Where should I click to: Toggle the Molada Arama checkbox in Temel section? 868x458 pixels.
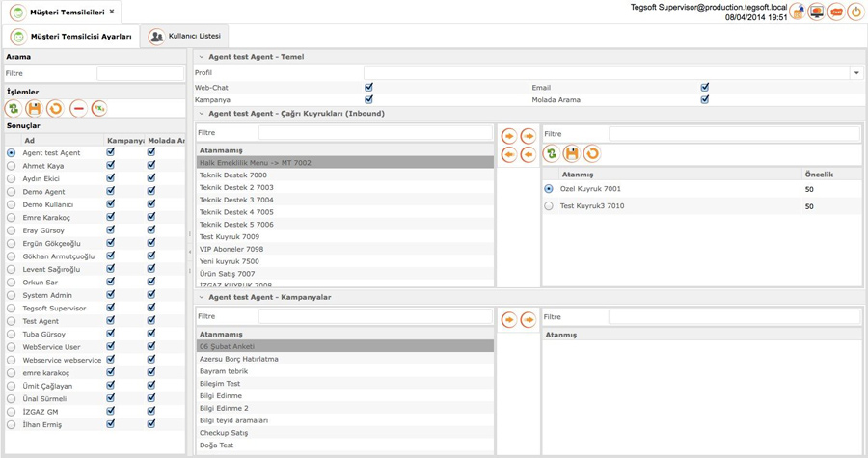[x=705, y=99]
